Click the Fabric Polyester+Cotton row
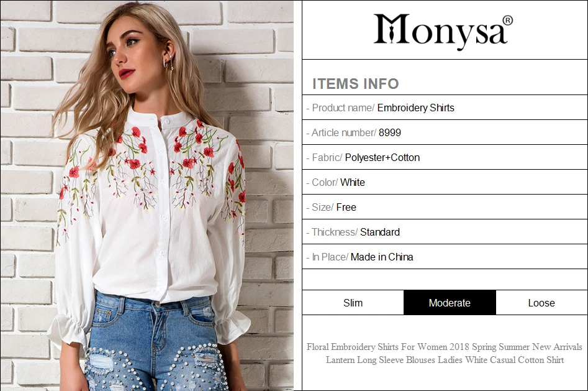 445,157
